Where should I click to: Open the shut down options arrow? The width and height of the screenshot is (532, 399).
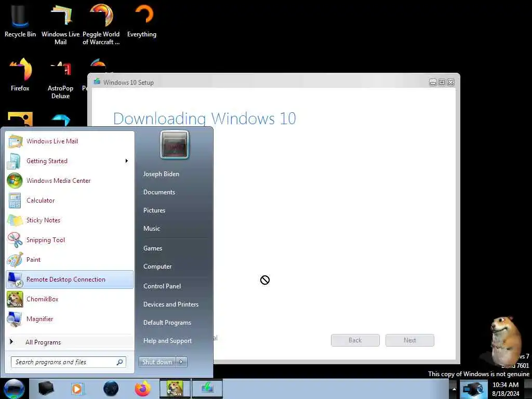tap(181, 362)
